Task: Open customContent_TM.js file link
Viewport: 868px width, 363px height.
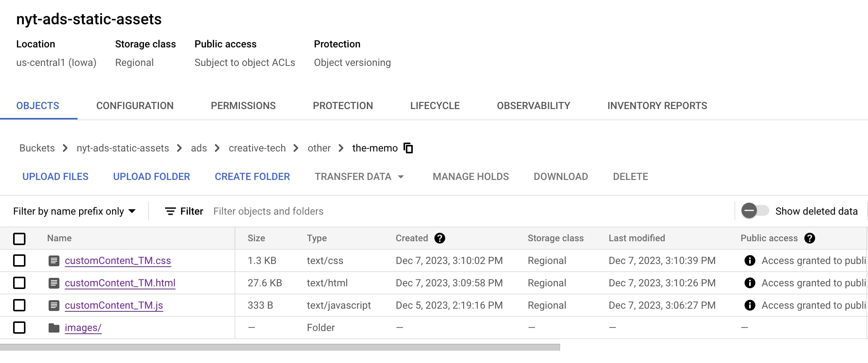Action: pyautogui.click(x=114, y=306)
